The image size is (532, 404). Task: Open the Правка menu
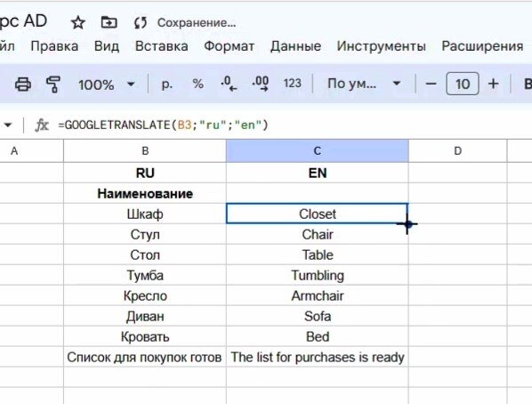pyautogui.click(x=54, y=46)
